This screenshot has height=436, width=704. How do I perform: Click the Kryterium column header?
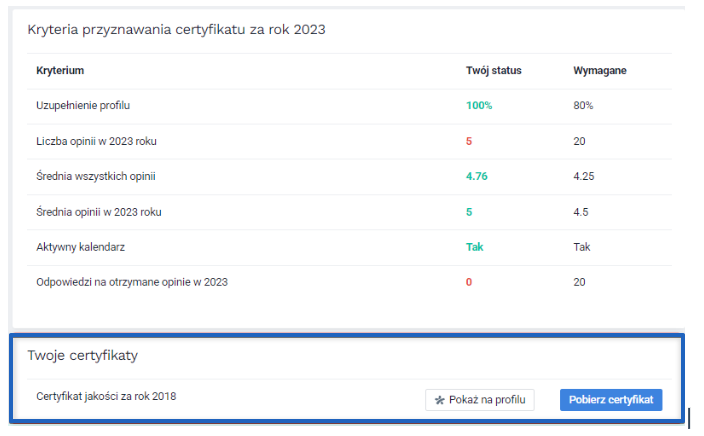(x=59, y=71)
